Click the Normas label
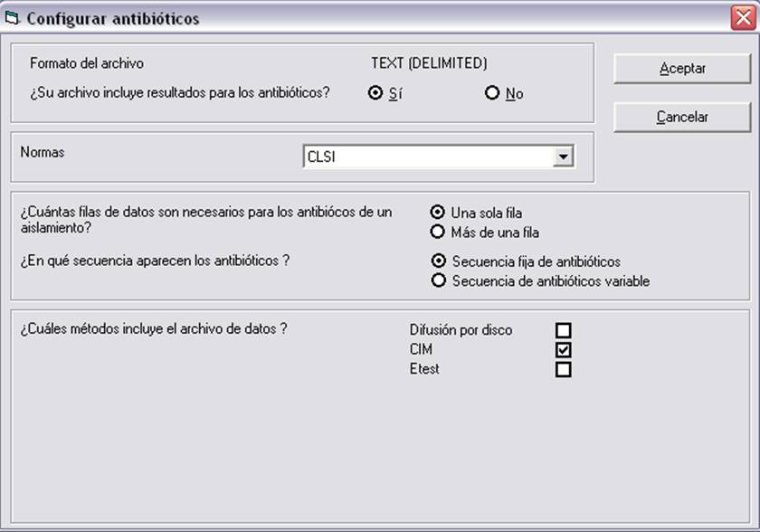 43,152
